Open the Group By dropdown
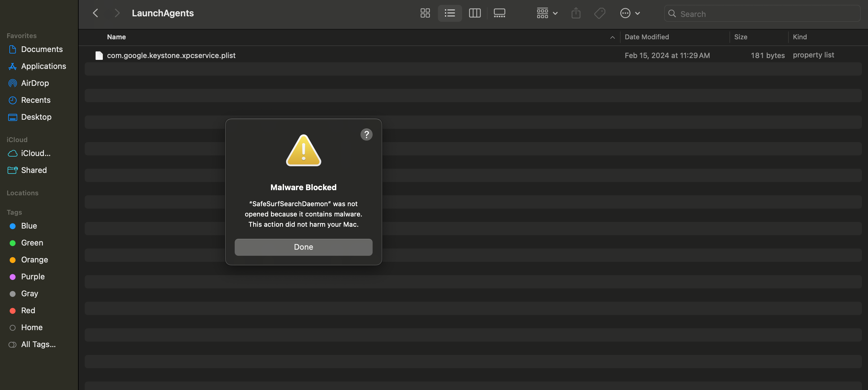868x390 pixels. [x=547, y=13]
